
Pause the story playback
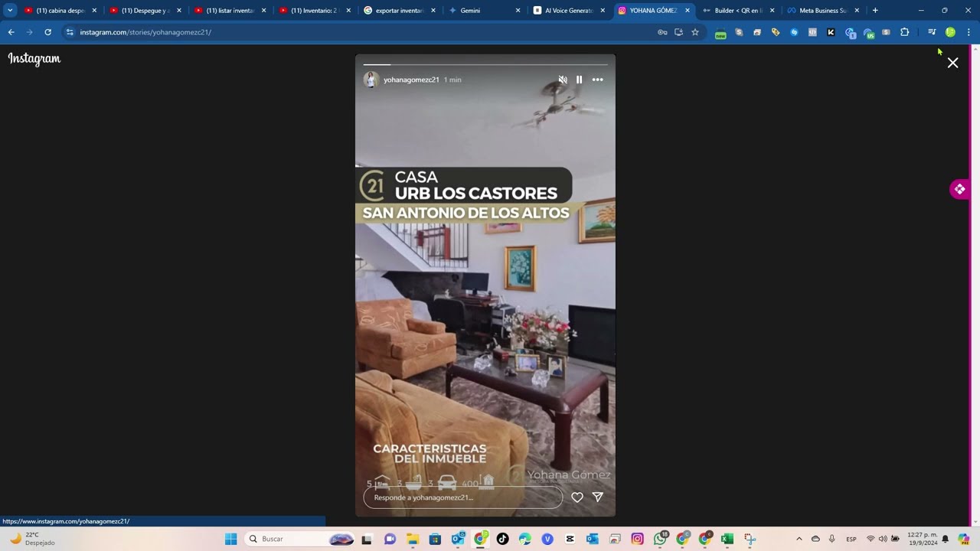pos(580,80)
